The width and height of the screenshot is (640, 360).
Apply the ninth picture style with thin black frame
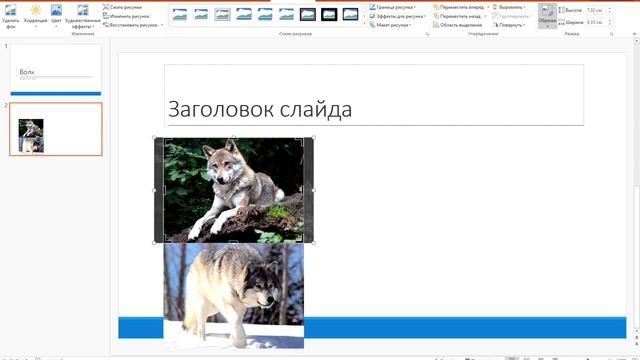click(x=350, y=15)
